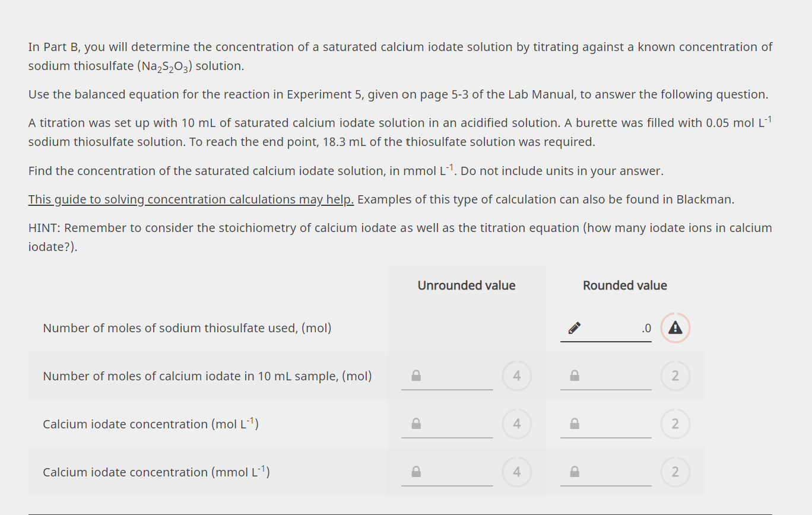This screenshot has width=812, height=515.
Task: Click the Unrounded value column header
Action: coord(467,285)
